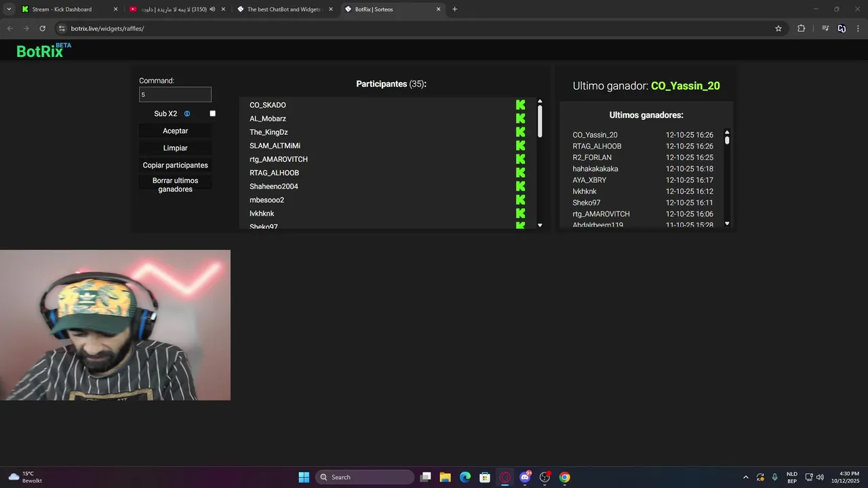Open the Windows Start menu
This screenshot has height=488, width=868.
pos(304,477)
